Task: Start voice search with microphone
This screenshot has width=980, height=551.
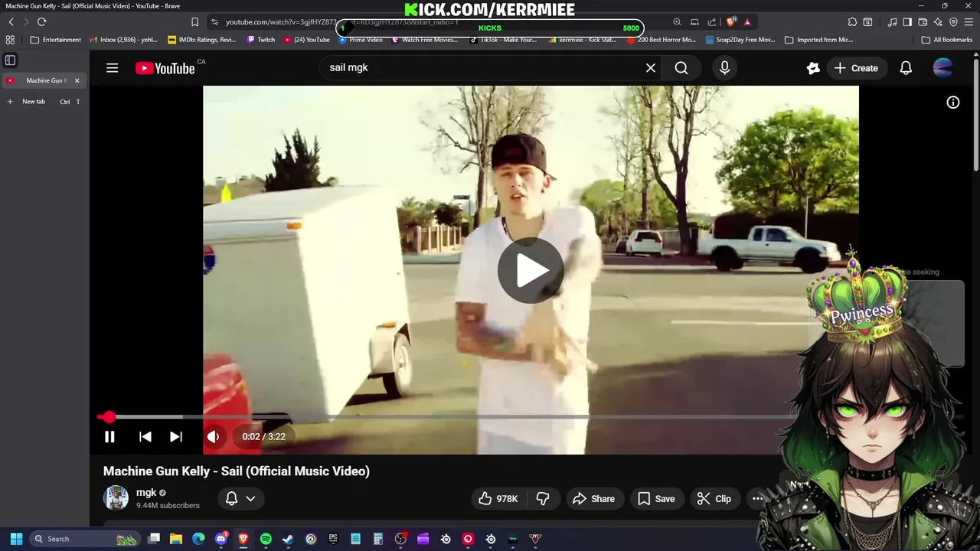Action: (724, 68)
